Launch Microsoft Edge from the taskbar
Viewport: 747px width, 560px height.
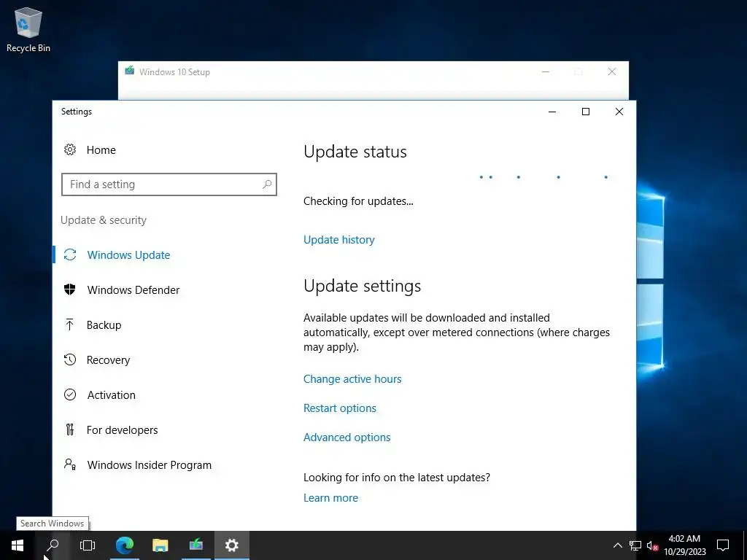click(124, 545)
